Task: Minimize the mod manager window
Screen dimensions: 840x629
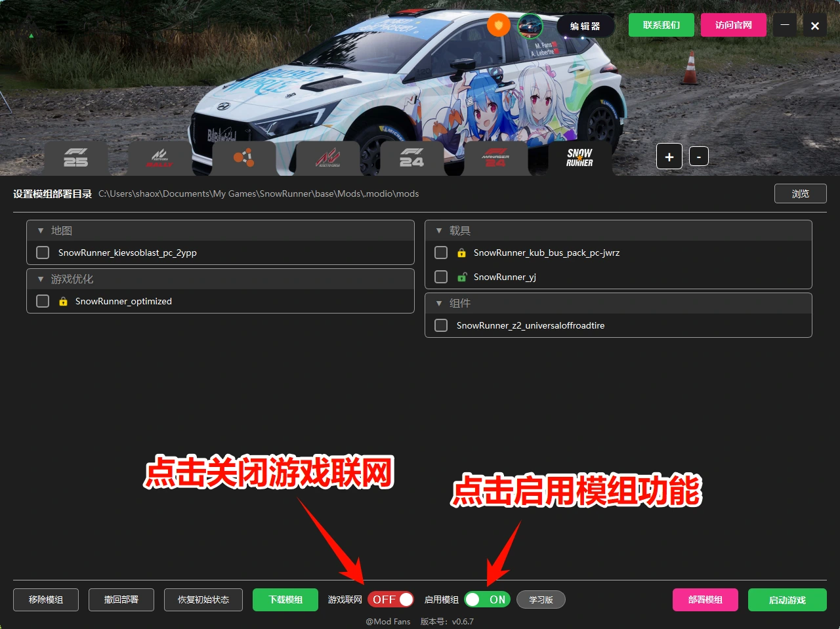Action: 785,26
